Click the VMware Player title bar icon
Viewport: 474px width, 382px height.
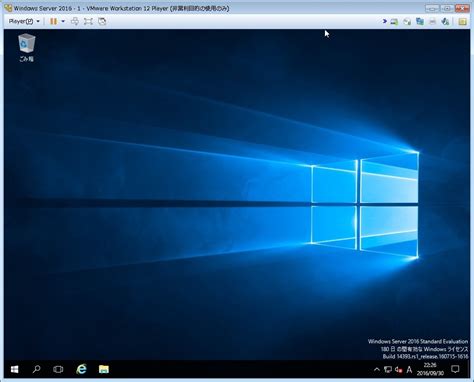8,8
